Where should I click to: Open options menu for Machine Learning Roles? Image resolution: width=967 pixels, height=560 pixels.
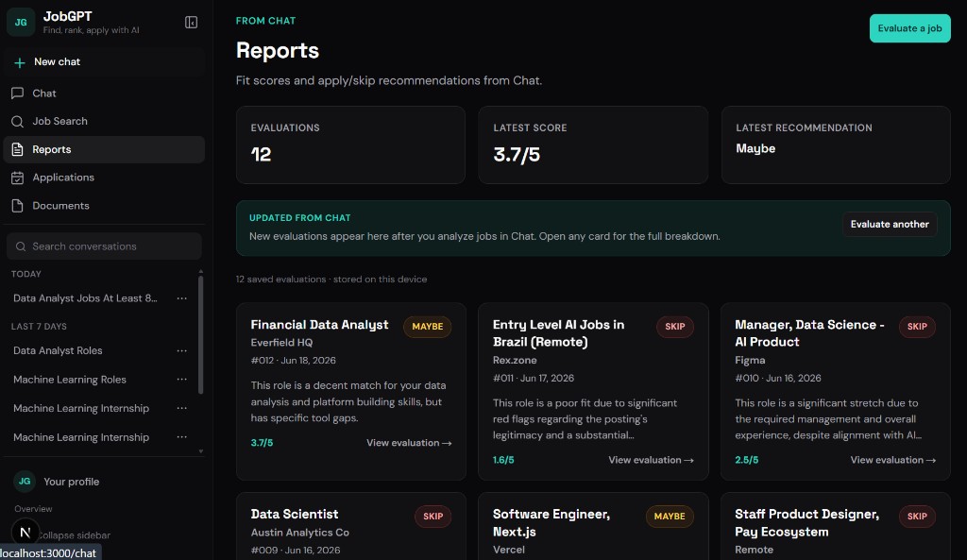182,380
